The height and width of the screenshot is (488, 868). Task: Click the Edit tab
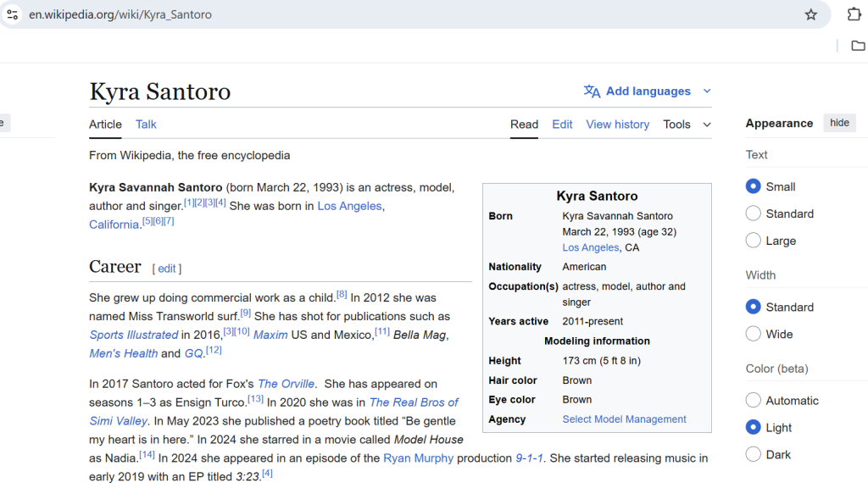coord(562,125)
